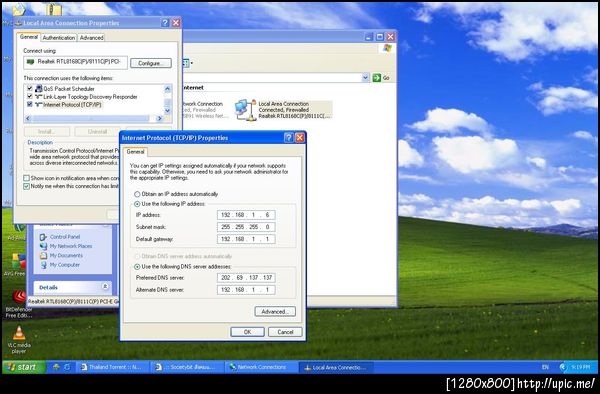
Task: Switch to the Advanced tab
Action: pos(91,38)
